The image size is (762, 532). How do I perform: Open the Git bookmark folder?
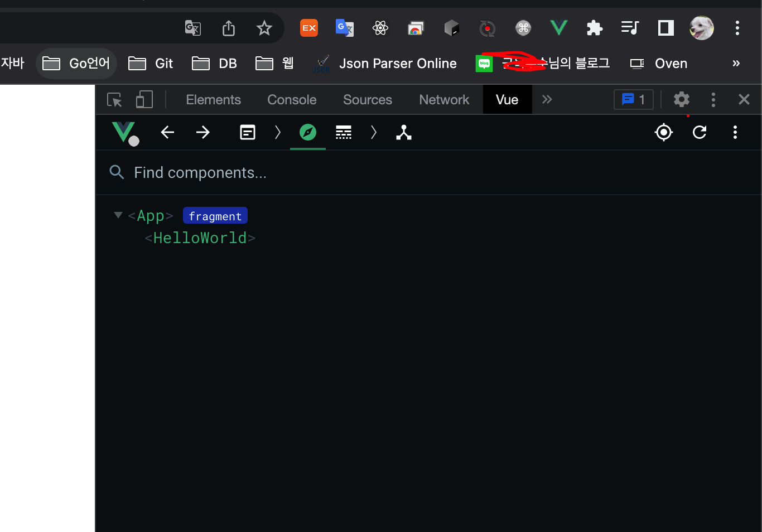[x=151, y=64]
